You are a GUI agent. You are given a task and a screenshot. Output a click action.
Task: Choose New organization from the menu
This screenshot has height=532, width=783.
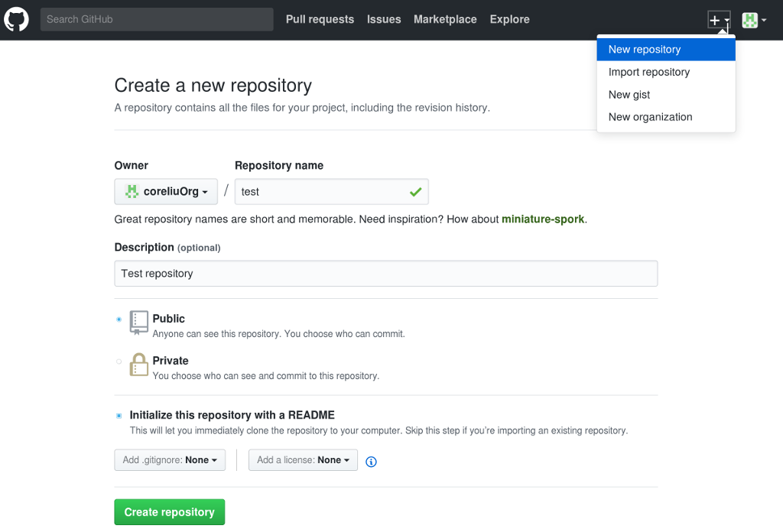coord(666,117)
